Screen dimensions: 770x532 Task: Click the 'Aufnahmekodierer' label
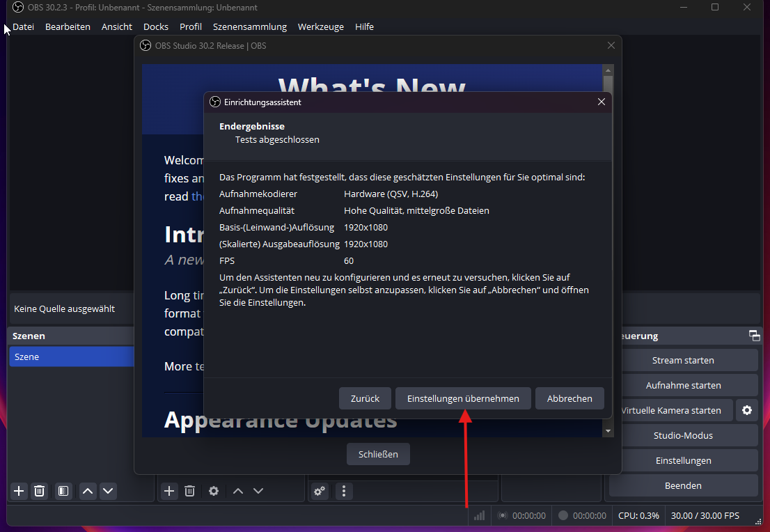(258, 194)
